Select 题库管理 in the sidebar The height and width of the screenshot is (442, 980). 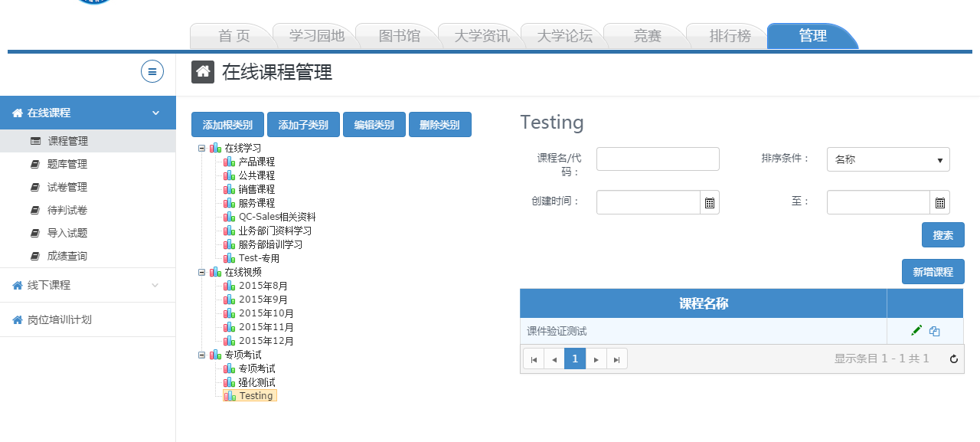click(x=67, y=164)
